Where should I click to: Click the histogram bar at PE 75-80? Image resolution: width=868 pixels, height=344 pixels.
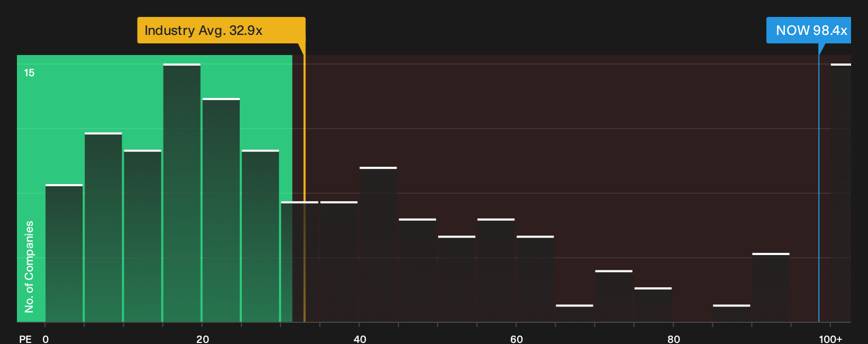click(x=653, y=304)
